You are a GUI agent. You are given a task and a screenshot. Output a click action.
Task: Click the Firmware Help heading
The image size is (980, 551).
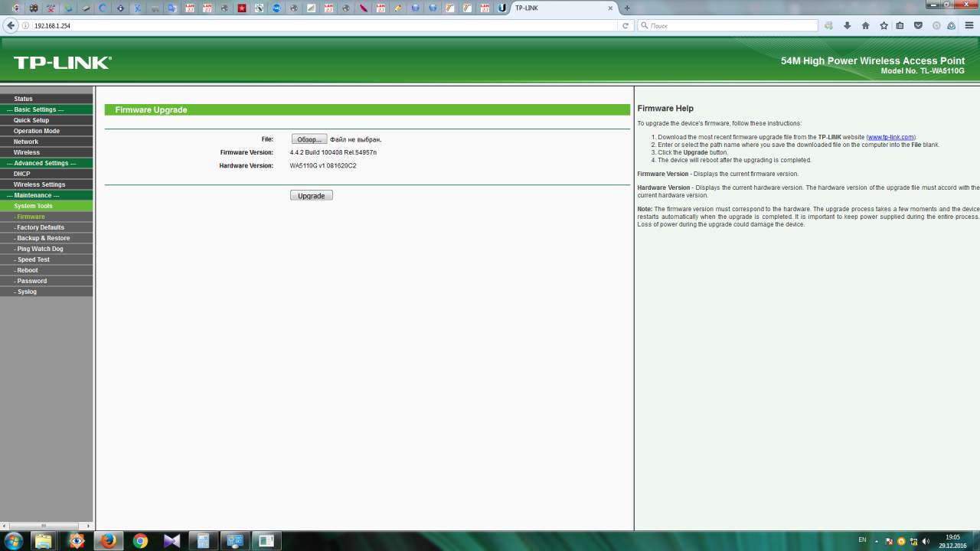665,109
